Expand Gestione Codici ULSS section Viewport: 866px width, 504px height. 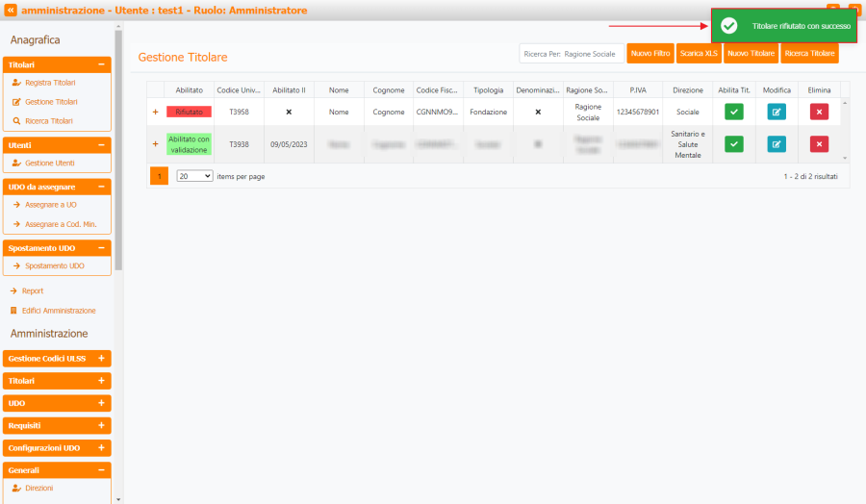pyautogui.click(x=101, y=358)
